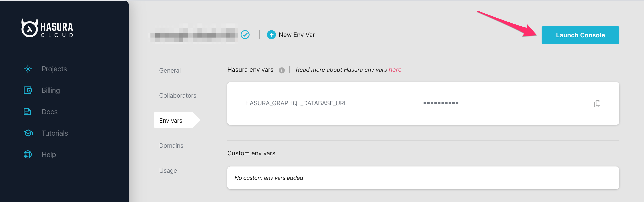The image size is (644, 202).
Task: Go to the Domains tab
Action: click(x=171, y=145)
